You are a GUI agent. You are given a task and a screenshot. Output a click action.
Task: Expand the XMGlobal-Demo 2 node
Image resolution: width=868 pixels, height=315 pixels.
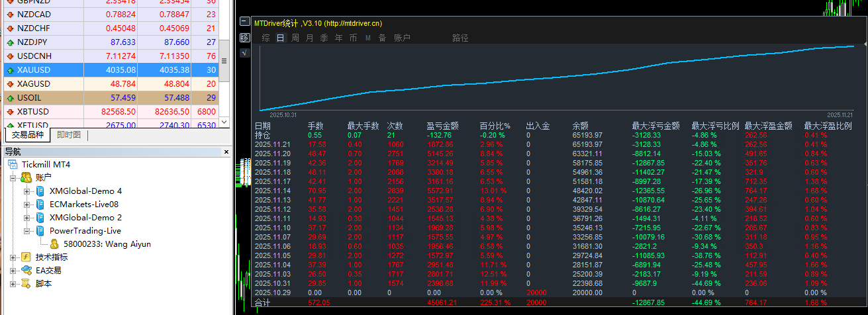pyautogui.click(x=26, y=217)
